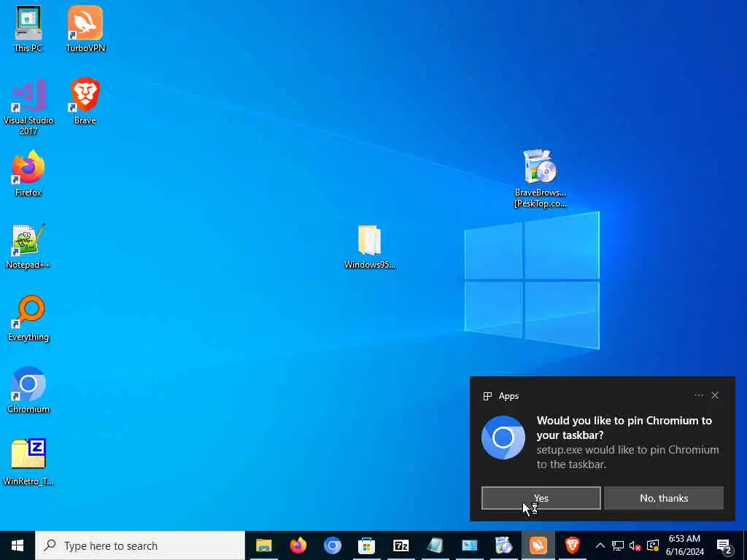Viewport: 747px width, 560px height.
Task: Open the This PC desktop icon
Action: point(28,29)
